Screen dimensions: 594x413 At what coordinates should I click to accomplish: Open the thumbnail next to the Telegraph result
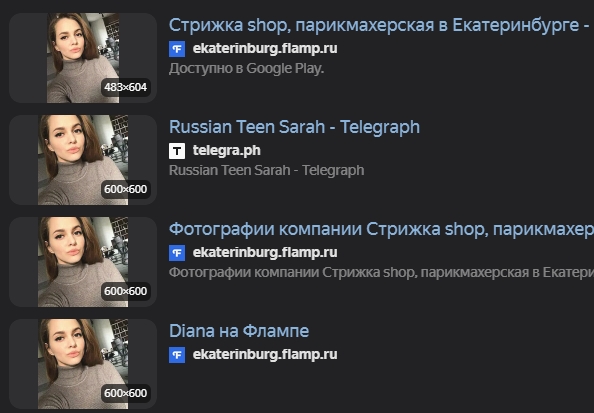pos(83,160)
